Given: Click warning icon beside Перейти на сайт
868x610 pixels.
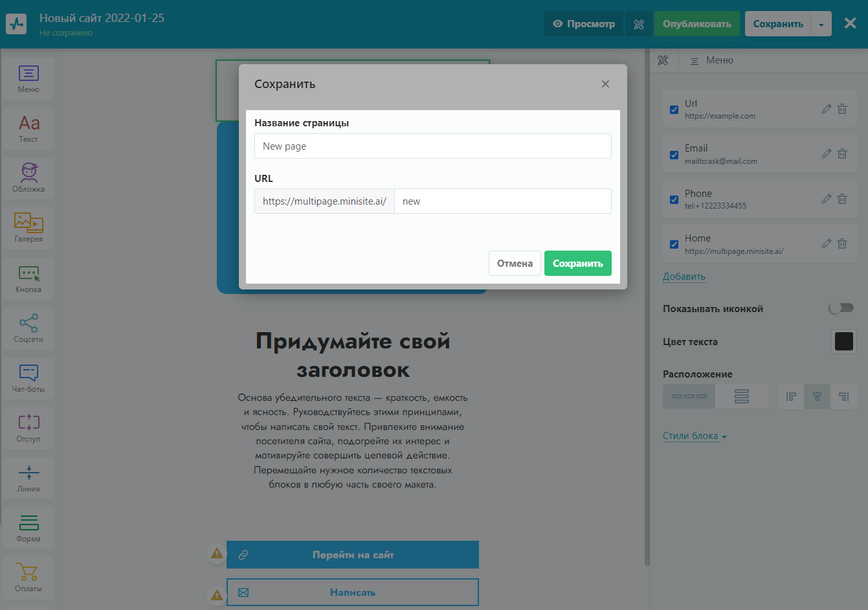Looking at the screenshot, I should point(217,554).
